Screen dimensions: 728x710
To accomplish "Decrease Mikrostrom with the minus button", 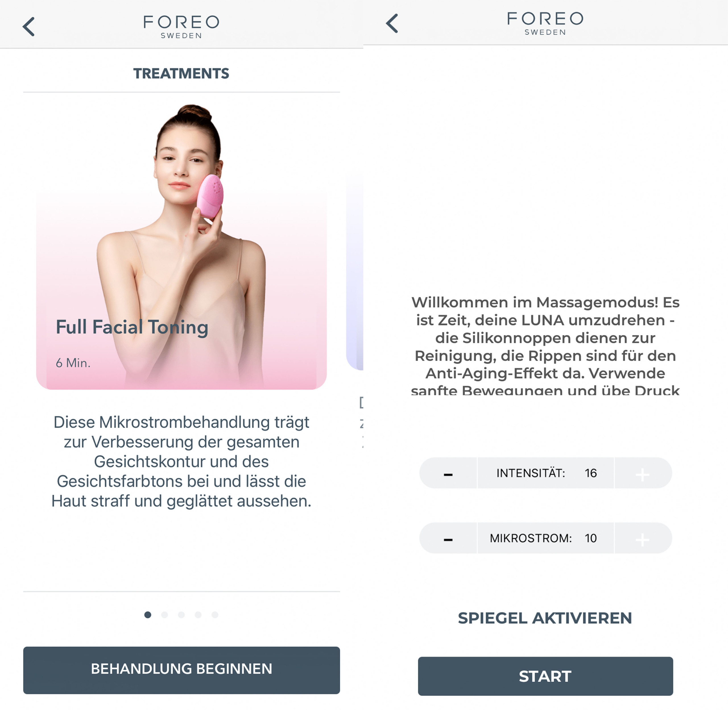I will (448, 538).
